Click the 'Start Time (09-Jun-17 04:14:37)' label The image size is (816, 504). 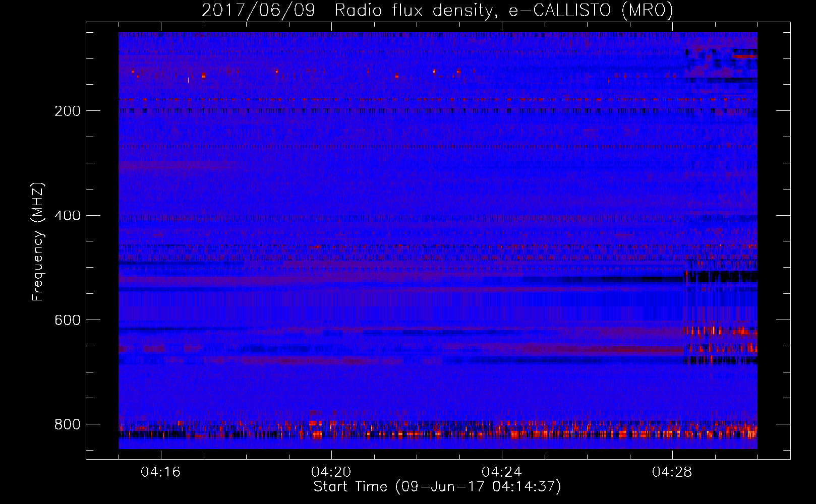pos(437,487)
